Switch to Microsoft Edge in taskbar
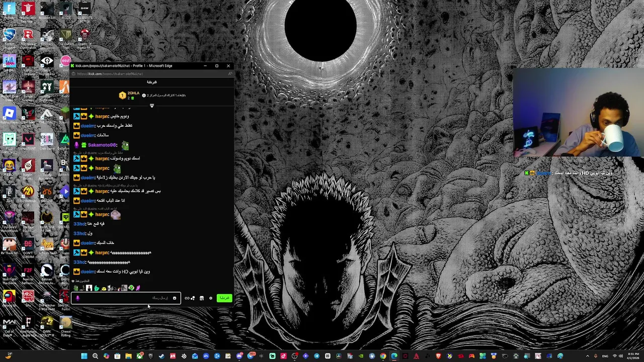The width and height of the screenshot is (644, 362). pyautogui.click(x=394, y=356)
